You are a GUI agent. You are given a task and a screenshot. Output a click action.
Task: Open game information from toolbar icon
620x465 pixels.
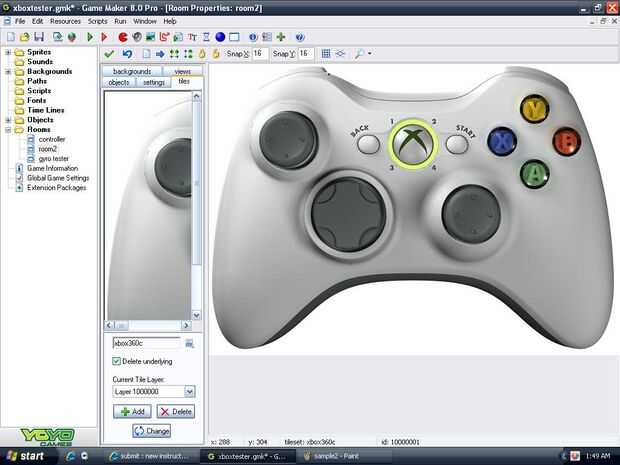coord(253,37)
